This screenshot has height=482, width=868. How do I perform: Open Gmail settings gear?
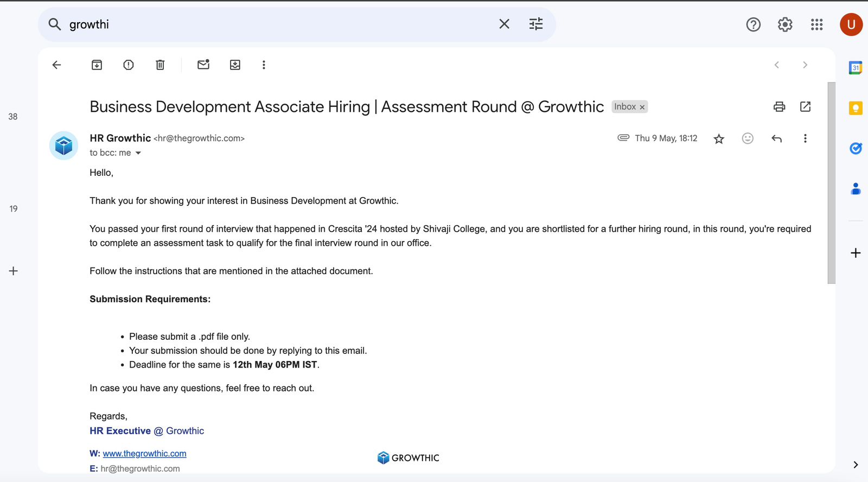785,24
